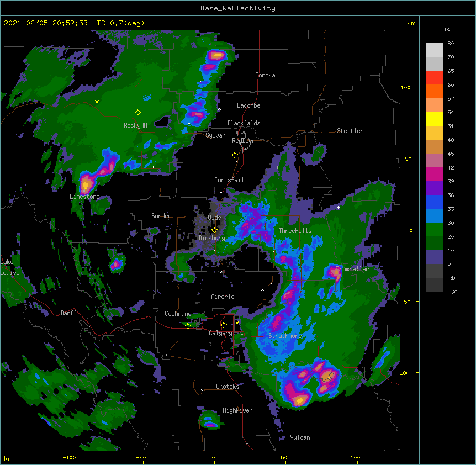This screenshot has height=465, width=476.
Task: Click the Vulcan label
Action: 300,437
